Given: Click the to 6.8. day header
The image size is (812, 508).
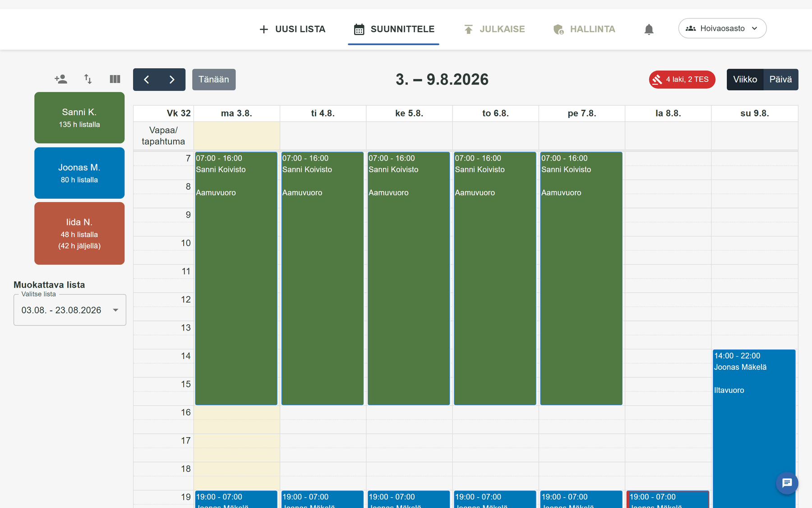Looking at the screenshot, I should tap(495, 113).
